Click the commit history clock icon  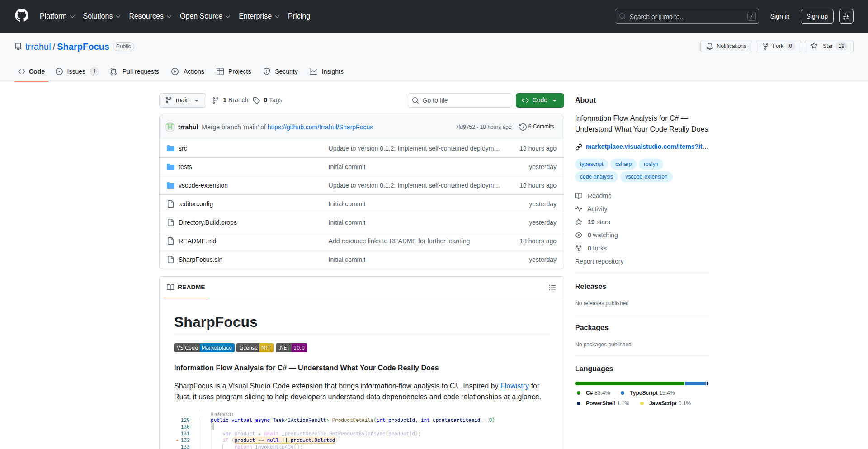click(523, 127)
